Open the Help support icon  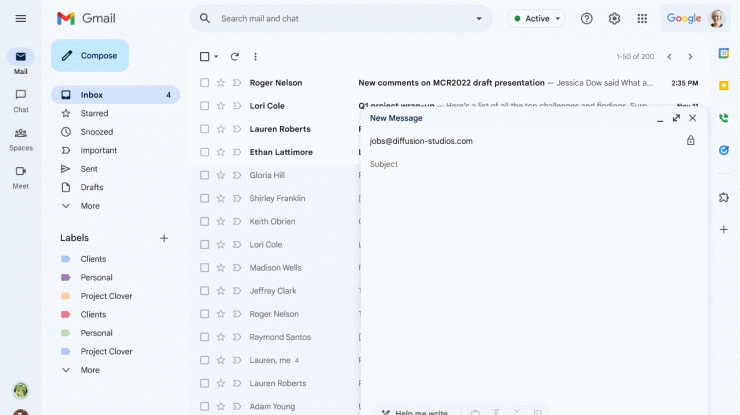pyautogui.click(x=587, y=18)
